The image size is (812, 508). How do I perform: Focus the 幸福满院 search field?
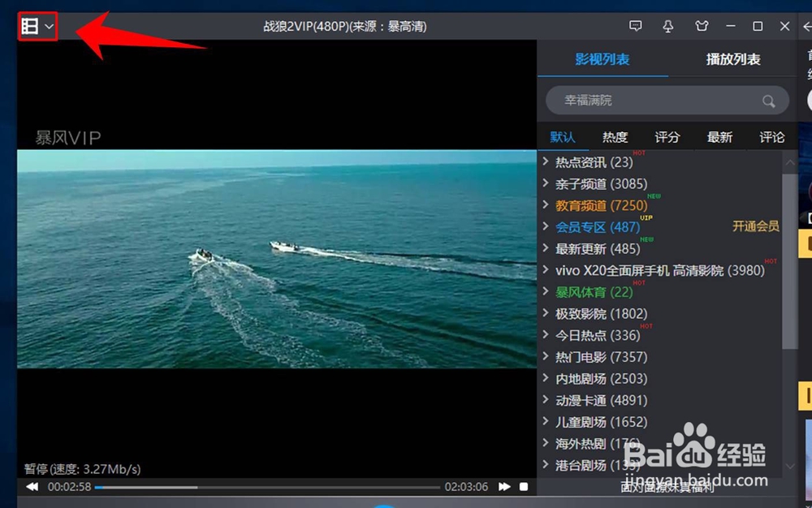pyautogui.click(x=667, y=101)
